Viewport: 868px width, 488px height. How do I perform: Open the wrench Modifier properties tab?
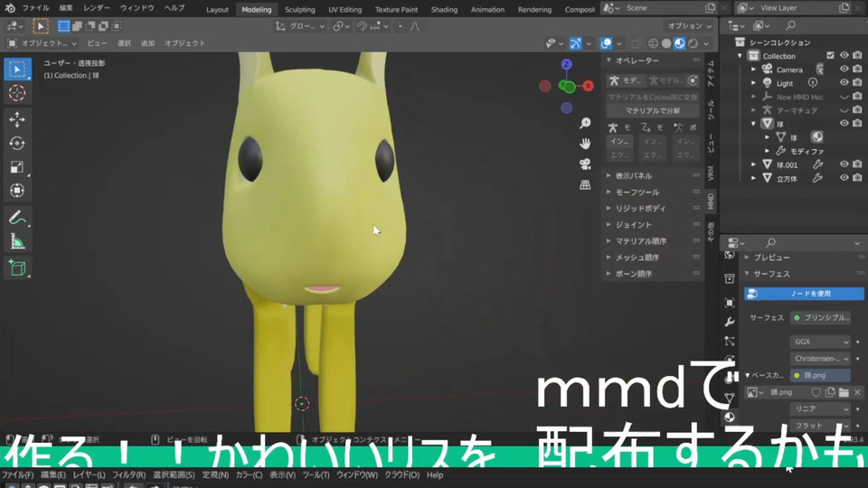click(x=730, y=322)
